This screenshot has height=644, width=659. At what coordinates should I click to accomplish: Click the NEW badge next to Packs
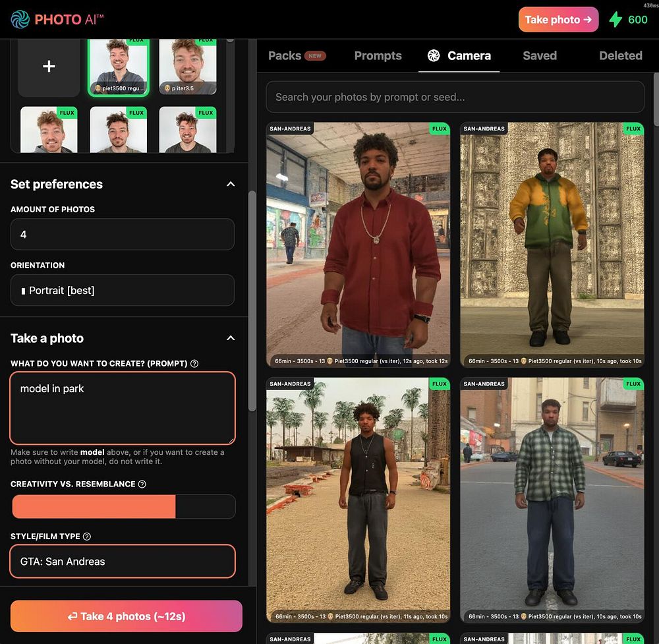[315, 56]
